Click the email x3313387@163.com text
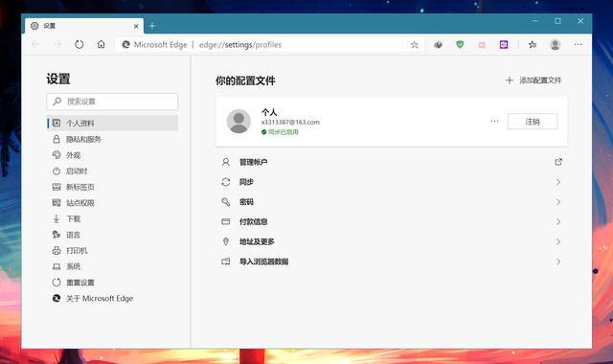The height and width of the screenshot is (364, 613). (x=290, y=122)
